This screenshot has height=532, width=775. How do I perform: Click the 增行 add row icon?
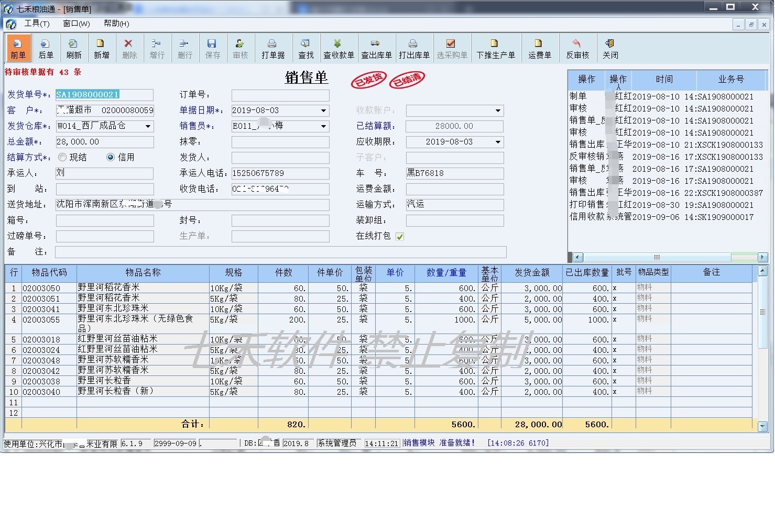[x=157, y=49]
